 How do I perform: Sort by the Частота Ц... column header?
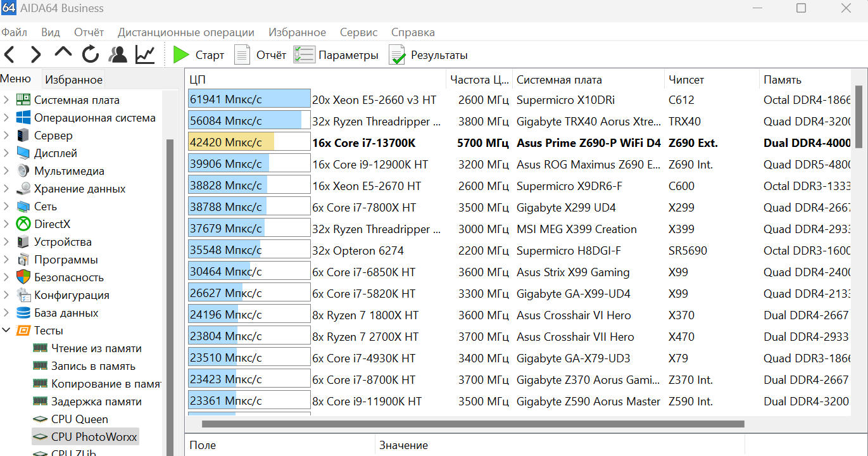click(479, 79)
